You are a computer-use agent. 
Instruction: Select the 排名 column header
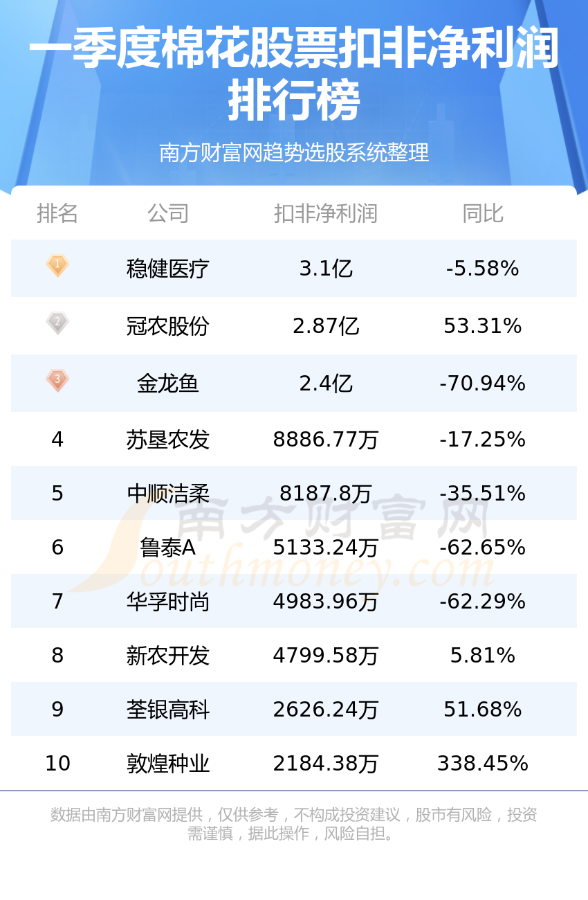(x=57, y=214)
